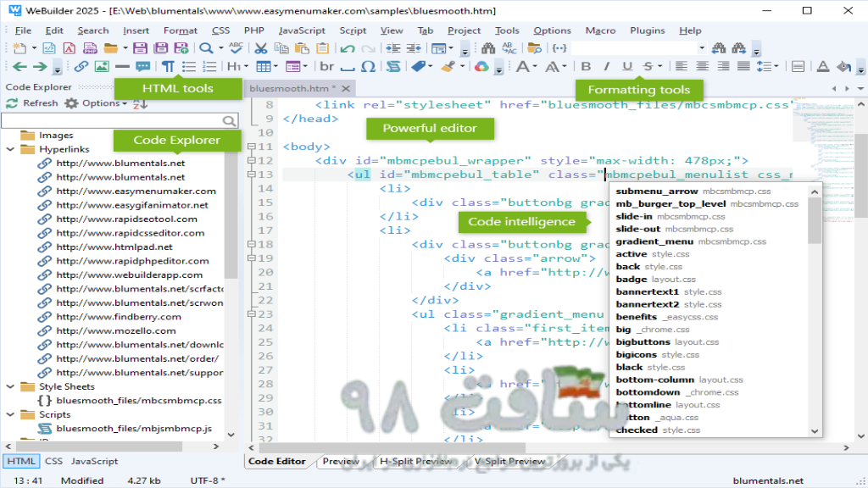Screen dimensions: 868x488
Task: Click the Save All icon with green arrow
Action: (x=181, y=48)
